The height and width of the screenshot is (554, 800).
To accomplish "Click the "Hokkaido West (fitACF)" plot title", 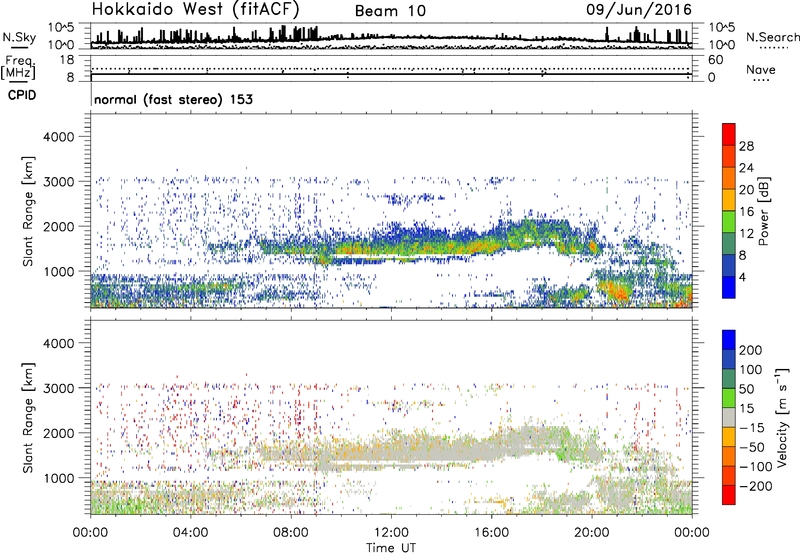I will [195, 9].
